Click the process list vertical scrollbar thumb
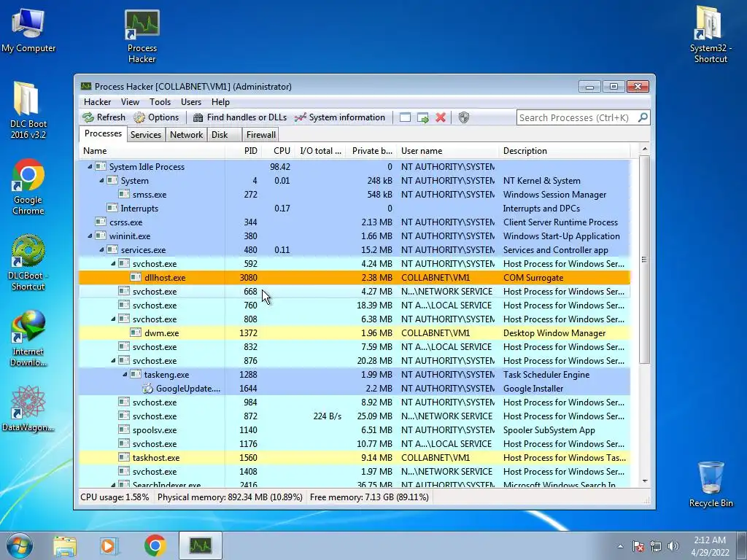The image size is (747, 560). tap(644, 260)
